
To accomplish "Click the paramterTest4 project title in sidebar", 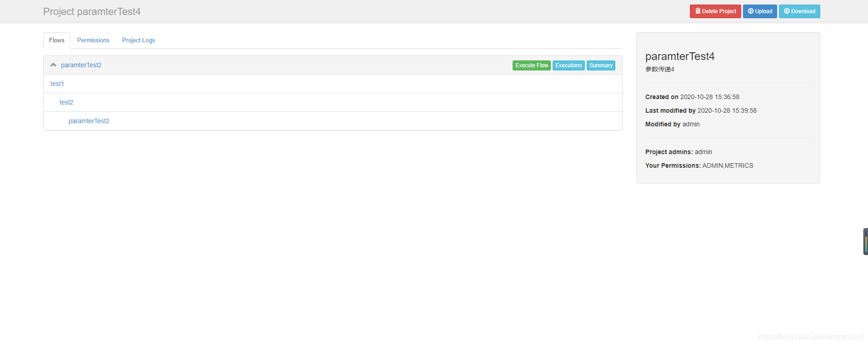I will pyautogui.click(x=680, y=56).
